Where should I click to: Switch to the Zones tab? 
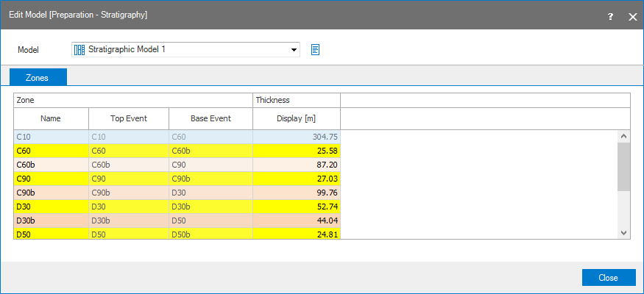pos(38,77)
